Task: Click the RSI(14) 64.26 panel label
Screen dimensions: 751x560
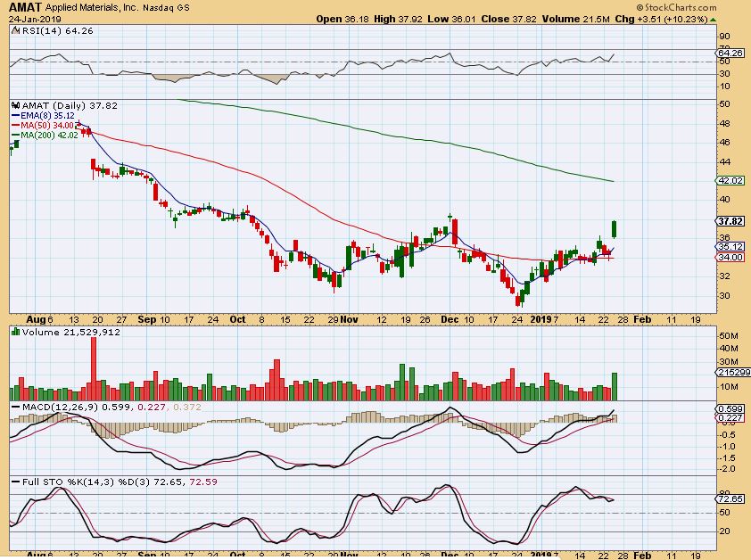Action: 57,30
